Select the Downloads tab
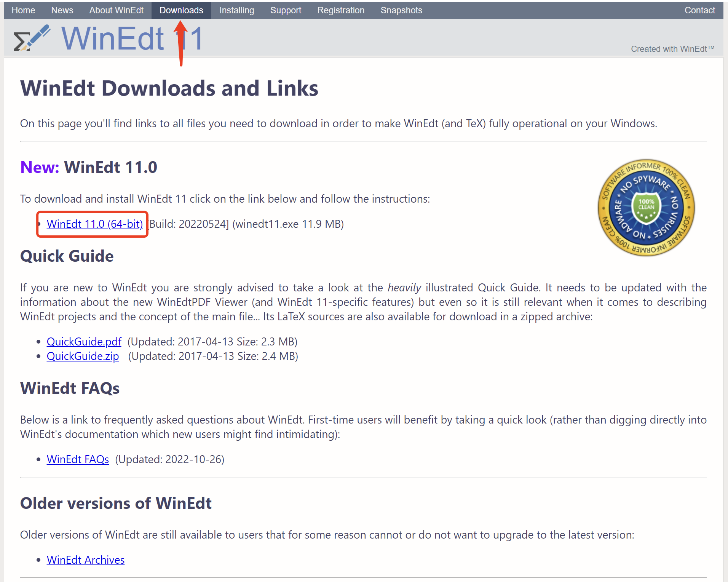The width and height of the screenshot is (728, 582). tap(182, 10)
